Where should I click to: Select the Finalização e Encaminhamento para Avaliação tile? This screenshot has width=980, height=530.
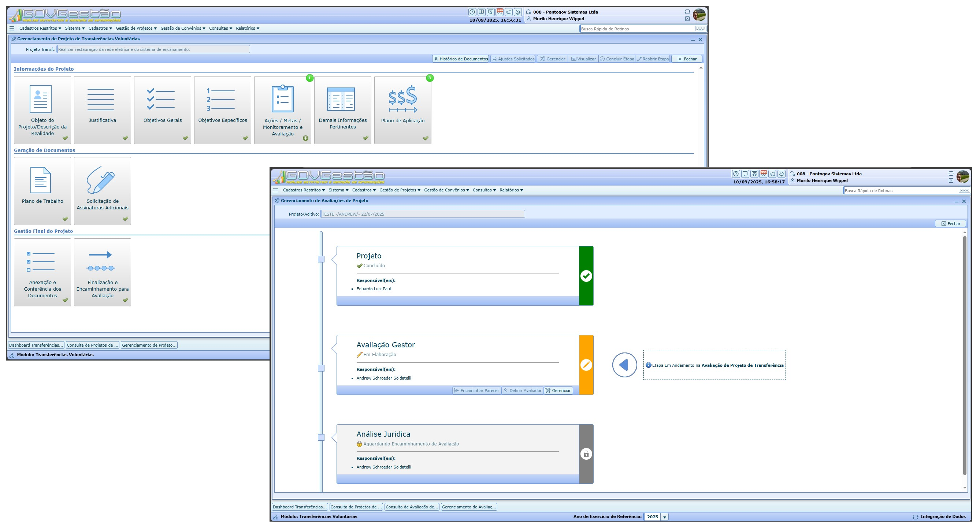(102, 272)
